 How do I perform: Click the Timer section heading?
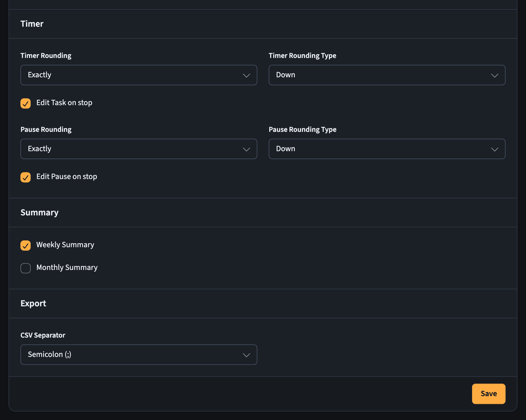[32, 24]
